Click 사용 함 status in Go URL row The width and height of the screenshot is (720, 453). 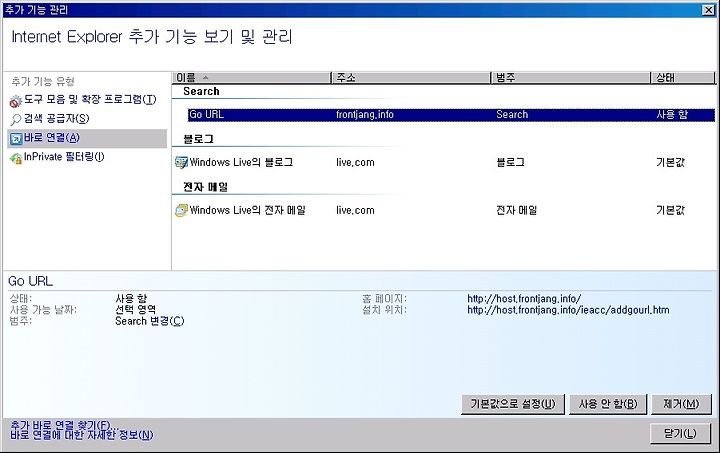click(672, 115)
